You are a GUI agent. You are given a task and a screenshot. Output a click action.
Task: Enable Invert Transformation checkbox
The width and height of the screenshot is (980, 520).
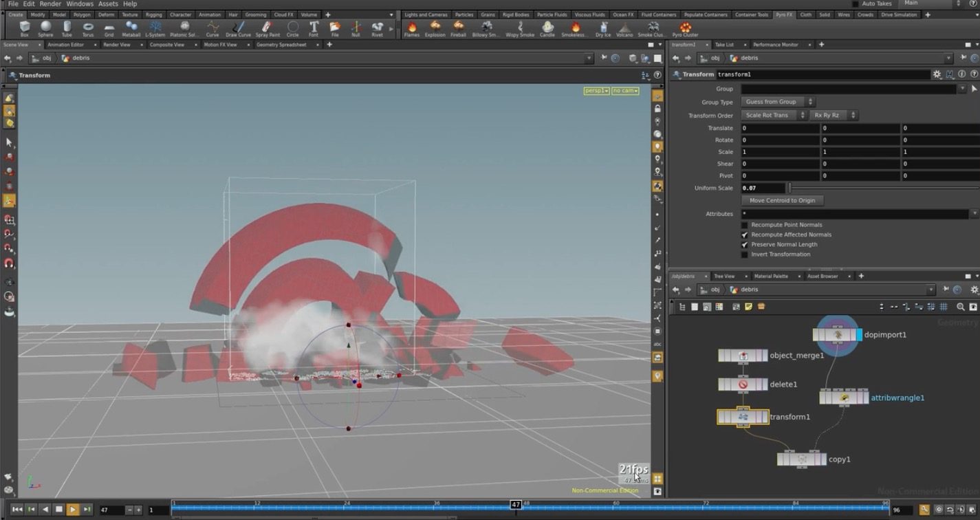click(744, 254)
